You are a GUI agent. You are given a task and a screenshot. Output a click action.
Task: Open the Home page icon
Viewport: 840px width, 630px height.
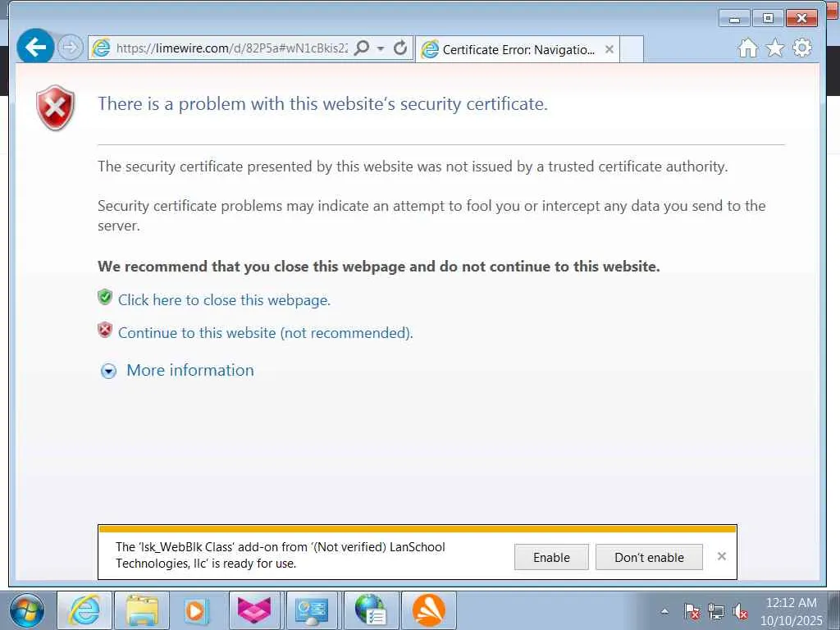[748, 48]
